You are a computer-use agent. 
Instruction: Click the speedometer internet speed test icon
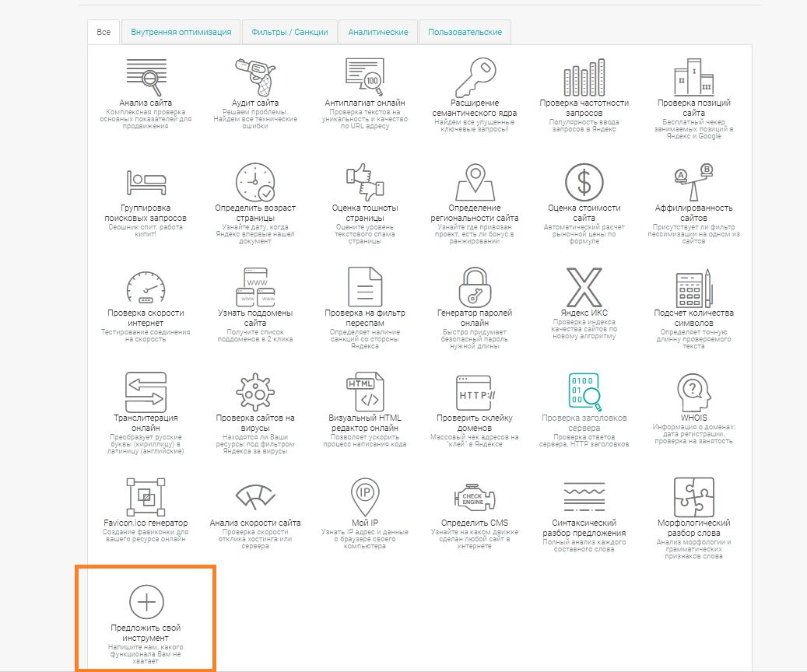[x=146, y=287]
